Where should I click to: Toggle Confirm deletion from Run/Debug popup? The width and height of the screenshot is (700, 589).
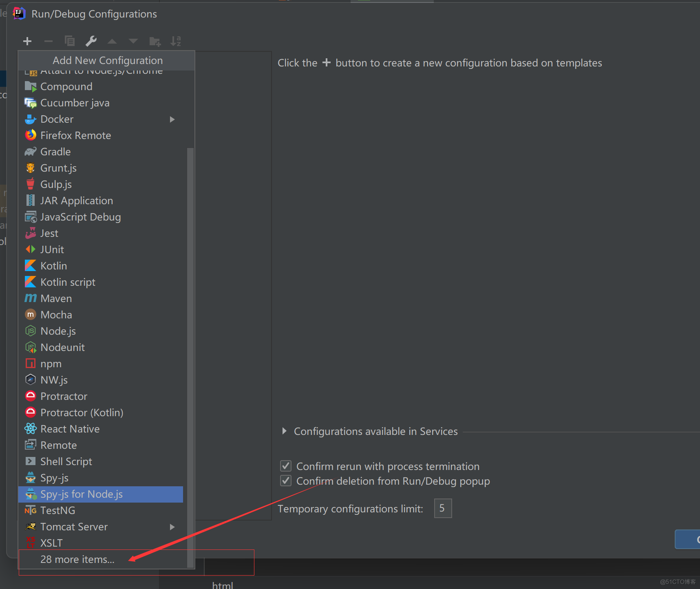286,481
